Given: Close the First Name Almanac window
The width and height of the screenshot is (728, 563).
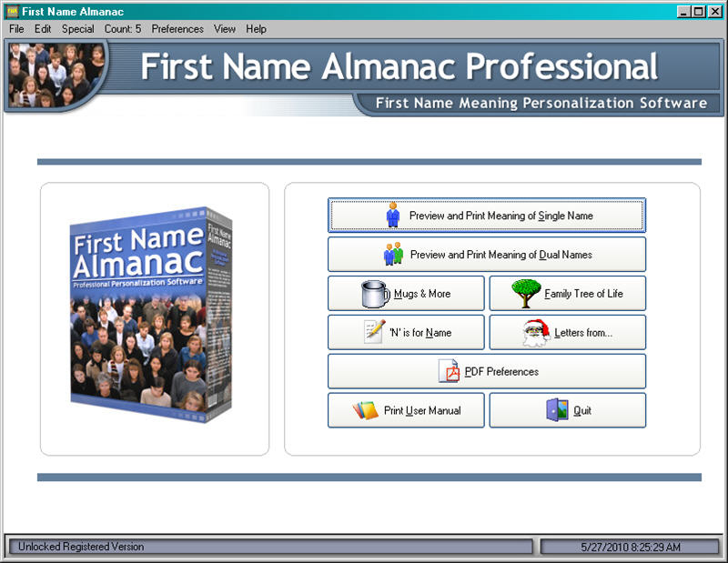Looking at the screenshot, I should point(714,12).
